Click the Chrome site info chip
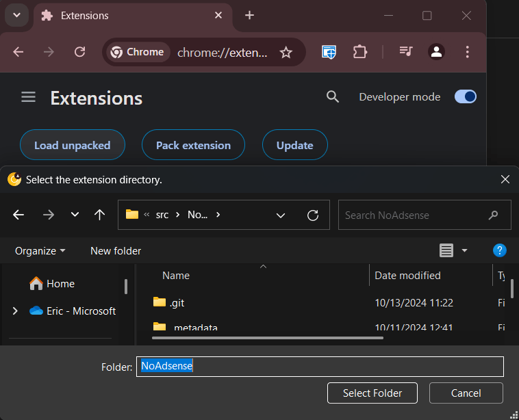Screen dimensions: 519x420 coord(137,52)
